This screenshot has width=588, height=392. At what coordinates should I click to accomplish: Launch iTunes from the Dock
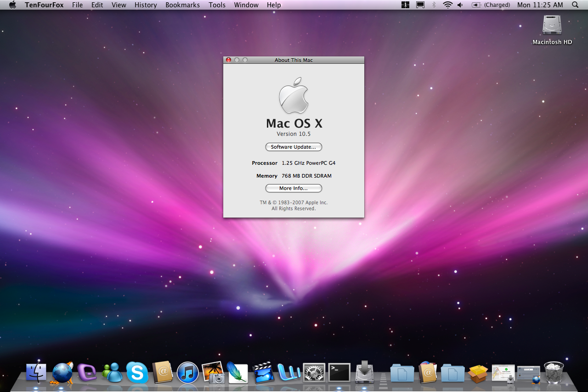(x=187, y=372)
